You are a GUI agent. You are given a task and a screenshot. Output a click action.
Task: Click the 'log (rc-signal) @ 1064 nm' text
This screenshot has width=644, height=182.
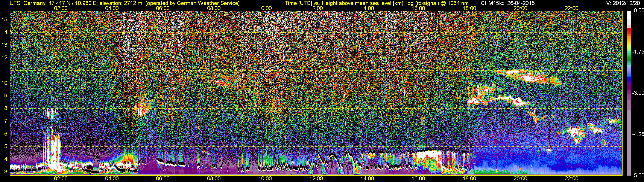pyautogui.click(x=437, y=3)
